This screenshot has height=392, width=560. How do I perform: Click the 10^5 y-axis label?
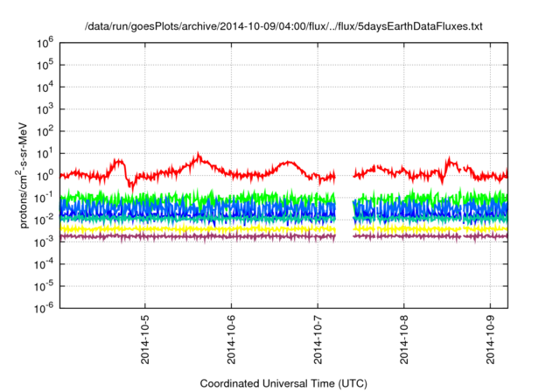pos(45,66)
